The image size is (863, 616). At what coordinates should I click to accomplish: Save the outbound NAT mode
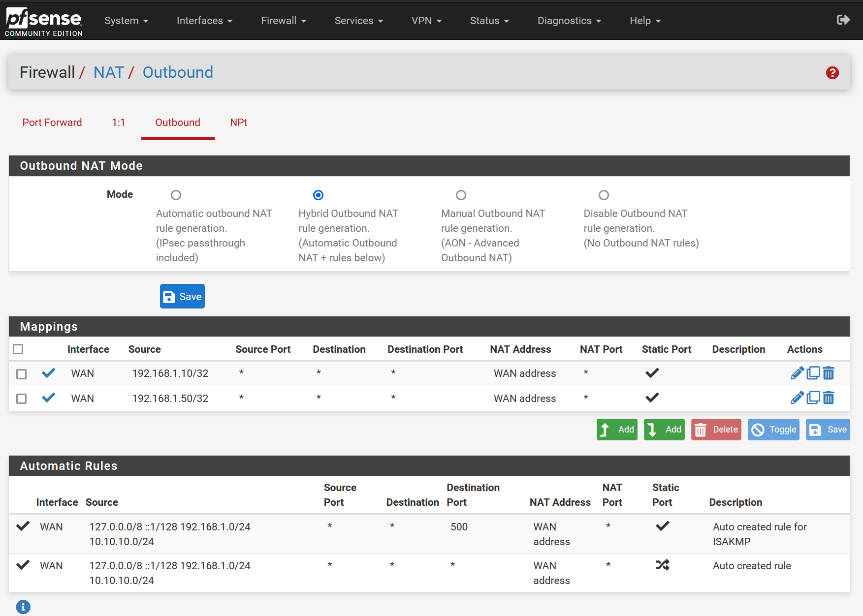pos(182,296)
